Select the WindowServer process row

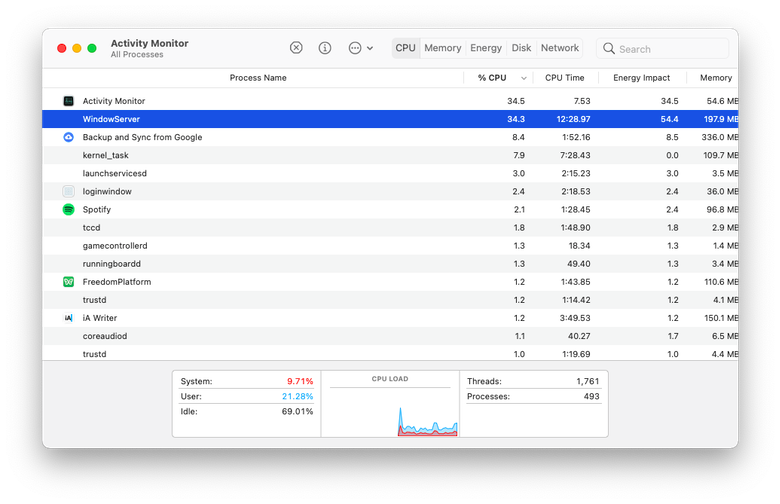pyautogui.click(x=390, y=119)
